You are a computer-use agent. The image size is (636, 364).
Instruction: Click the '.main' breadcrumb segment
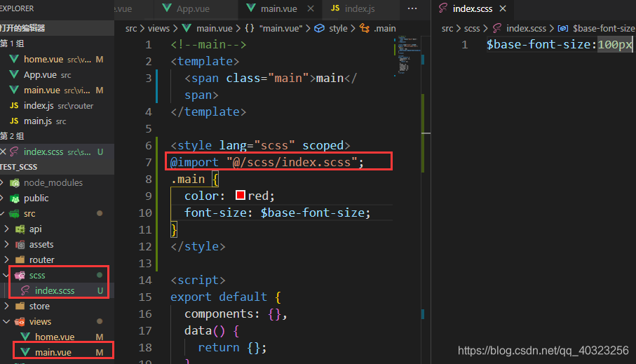tap(384, 29)
